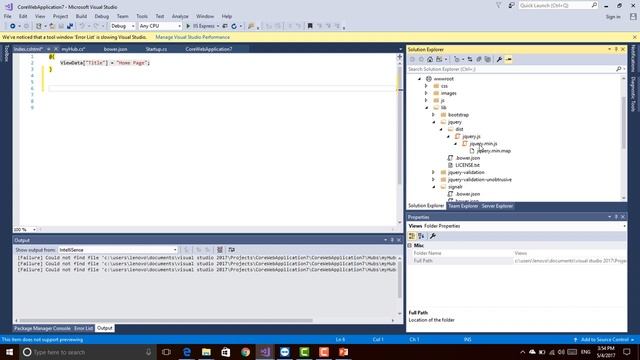The image size is (640, 360).
Task: Open Windows Start menu
Action: click(x=9, y=352)
